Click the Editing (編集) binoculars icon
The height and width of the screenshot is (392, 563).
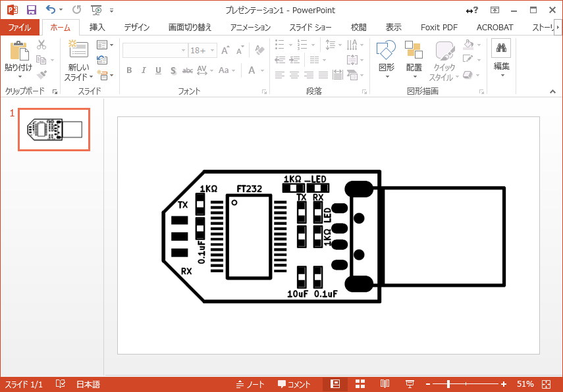(x=501, y=48)
